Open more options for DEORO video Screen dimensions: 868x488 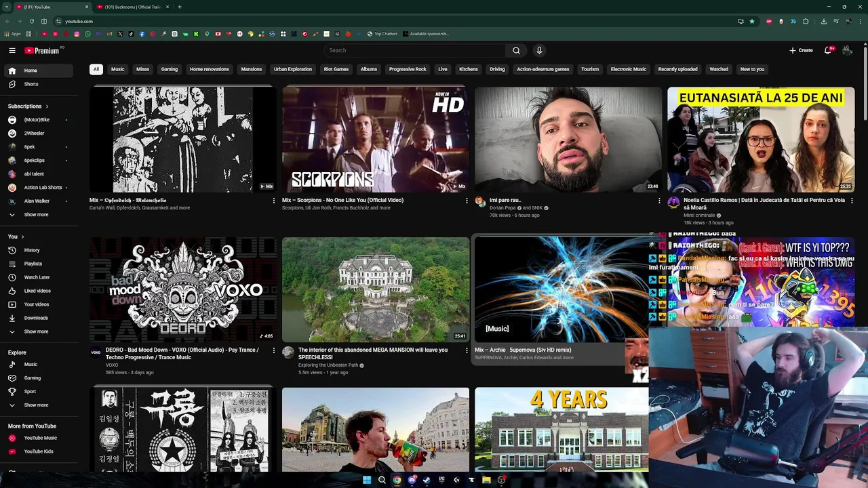coord(274,350)
